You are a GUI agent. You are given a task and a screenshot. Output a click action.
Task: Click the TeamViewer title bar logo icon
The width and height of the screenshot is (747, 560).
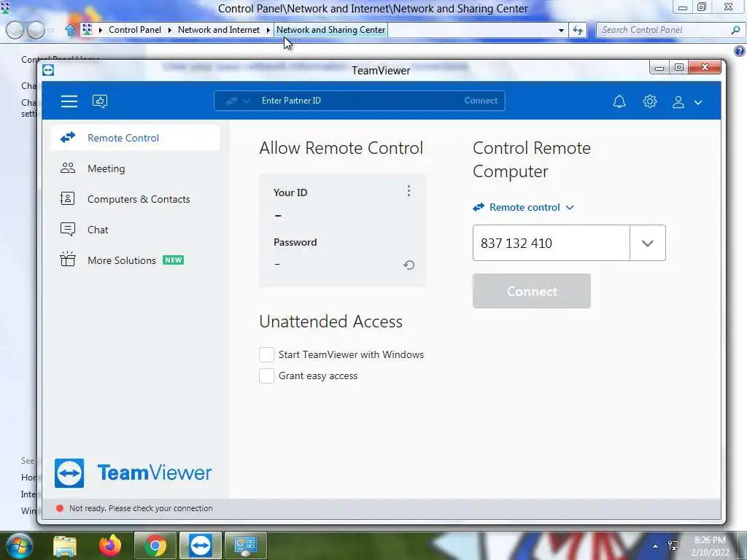[x=48, y=70]
